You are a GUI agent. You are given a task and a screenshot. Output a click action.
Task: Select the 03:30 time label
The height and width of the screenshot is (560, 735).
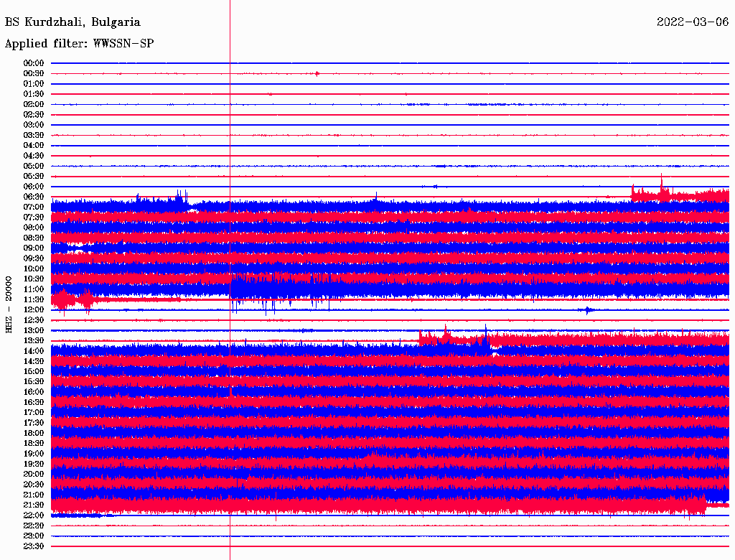click(34, 135)
